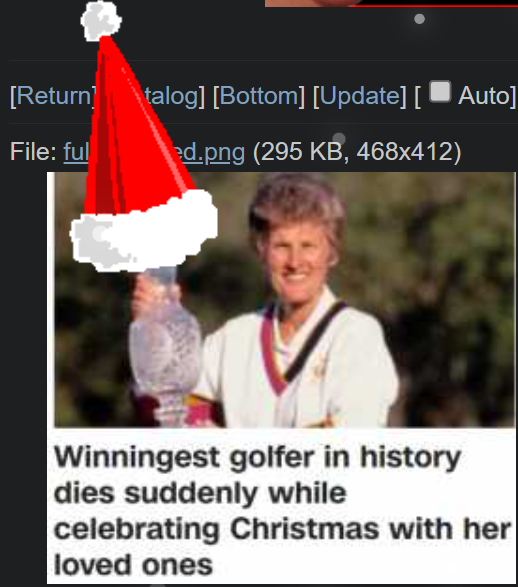Image resolution: width=518 pixels, height=587 pixels.
Task: Click the "Winningest golfer in history" headline
Action: click(x=258, y=457)
